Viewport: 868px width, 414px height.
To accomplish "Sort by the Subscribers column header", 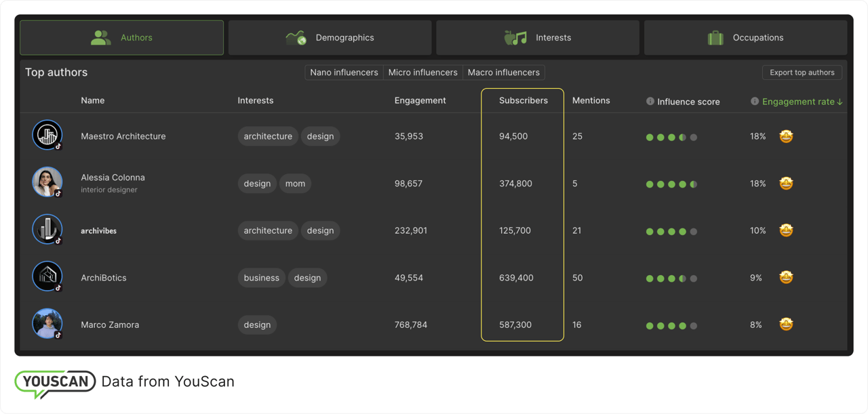I will 523,100.
